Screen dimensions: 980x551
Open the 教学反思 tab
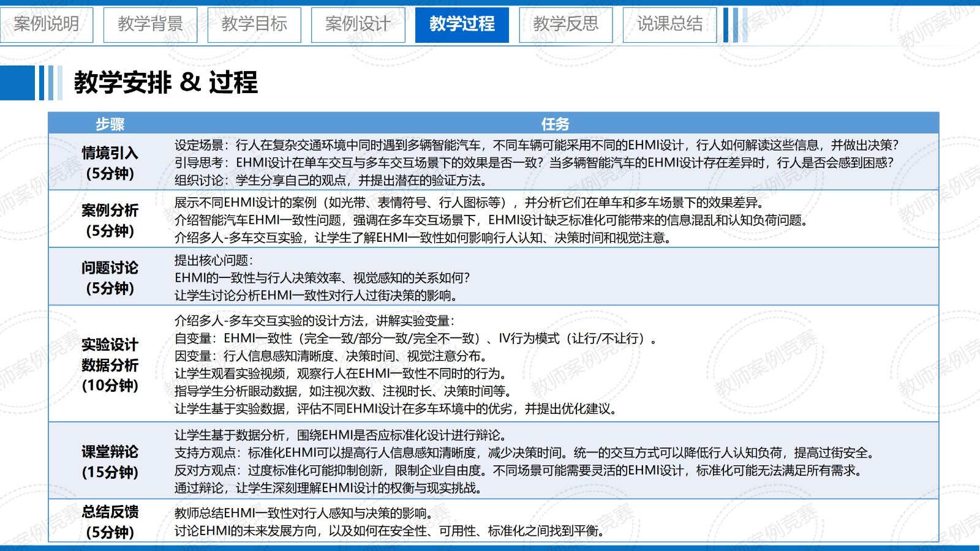(x=565, y=24)
